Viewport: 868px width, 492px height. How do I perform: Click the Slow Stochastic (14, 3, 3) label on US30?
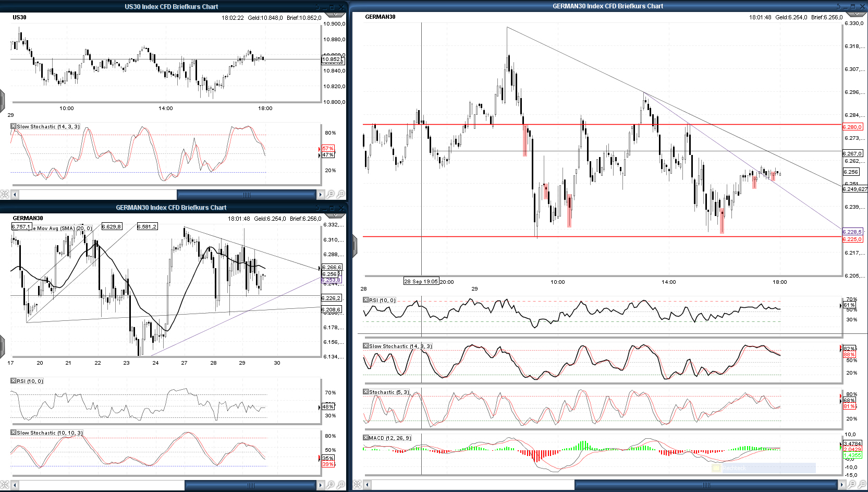pos(48,127)
